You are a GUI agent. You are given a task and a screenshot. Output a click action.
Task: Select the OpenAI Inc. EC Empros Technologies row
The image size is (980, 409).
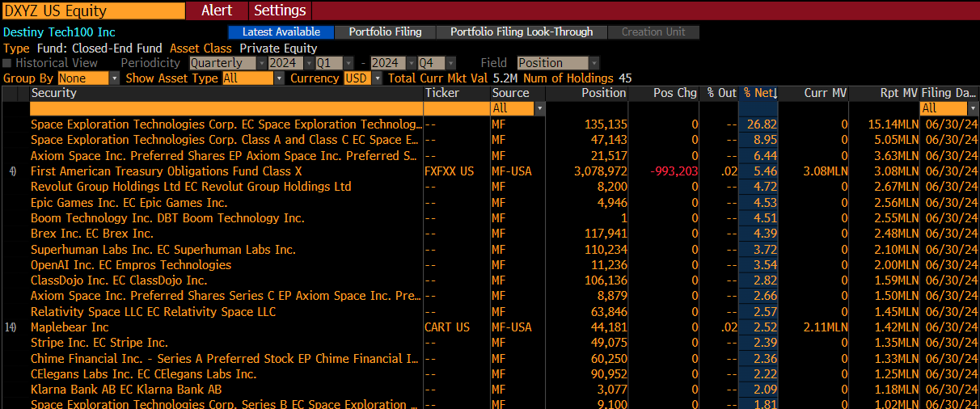[489, 265]
